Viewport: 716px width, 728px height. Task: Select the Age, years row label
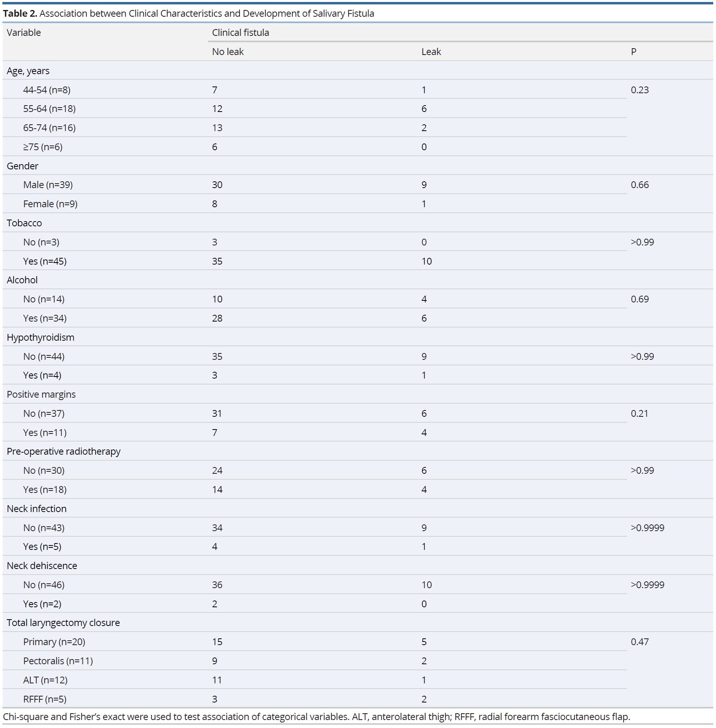(x=28, y=71)
